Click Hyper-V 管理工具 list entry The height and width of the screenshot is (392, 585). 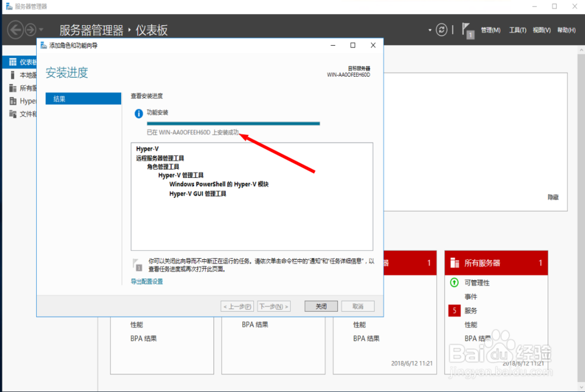pyautogui.click(x=181, y=176)
